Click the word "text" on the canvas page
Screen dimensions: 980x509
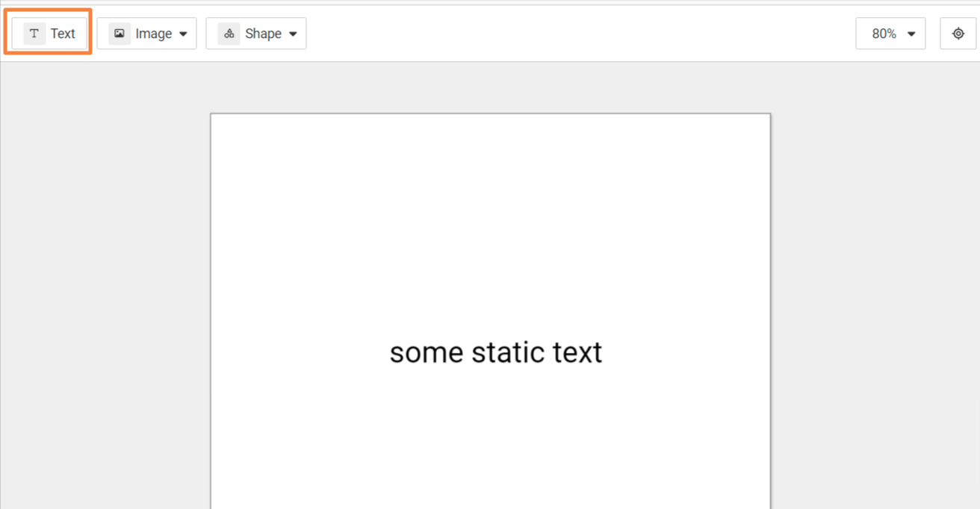tap(577, 352)
